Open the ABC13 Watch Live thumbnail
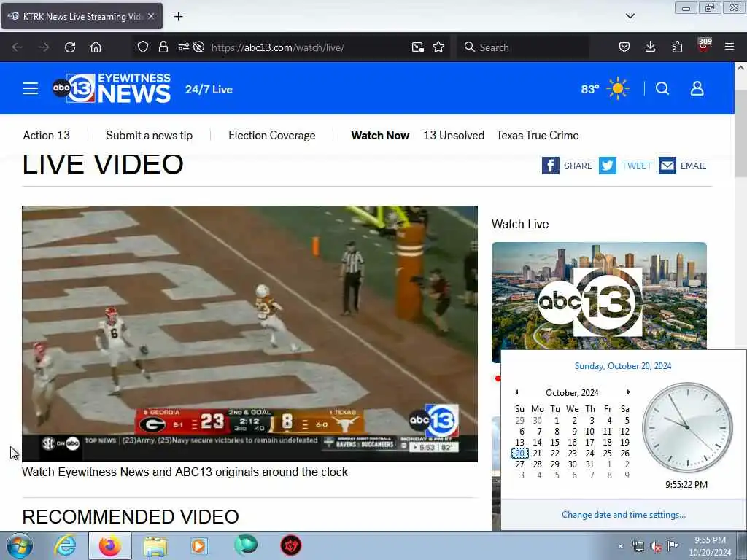Screen dimensions: 747x560 click(x=599, y=302)
